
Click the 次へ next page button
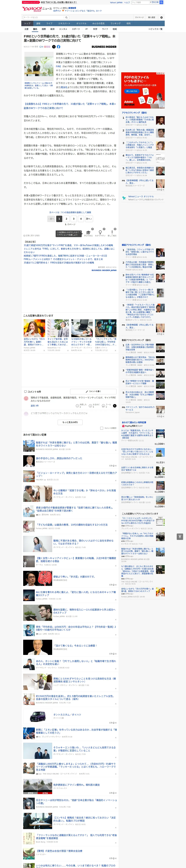[x=89, y=219]
